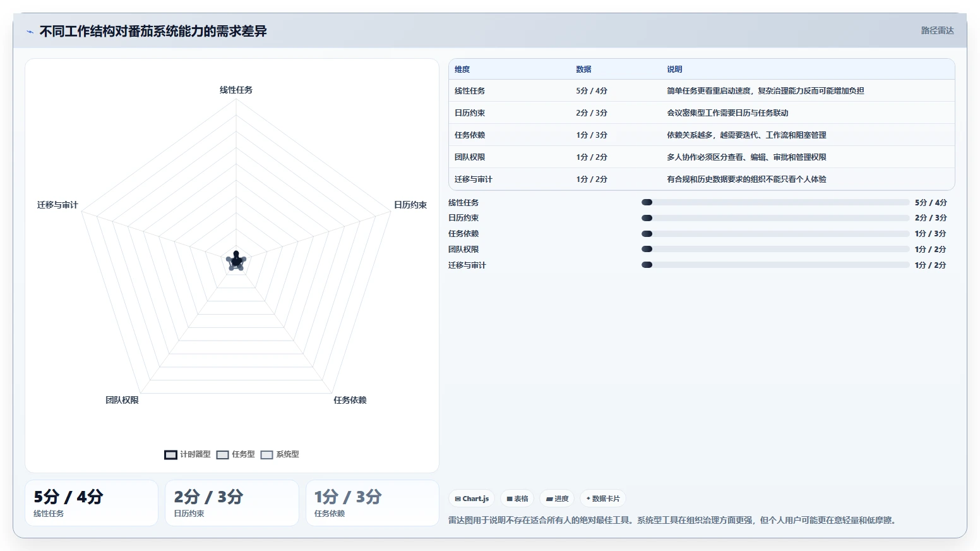This screenshot has height=551, width=980.
Task: Click the description starting 有合规和历史数据
Action: 746,179
